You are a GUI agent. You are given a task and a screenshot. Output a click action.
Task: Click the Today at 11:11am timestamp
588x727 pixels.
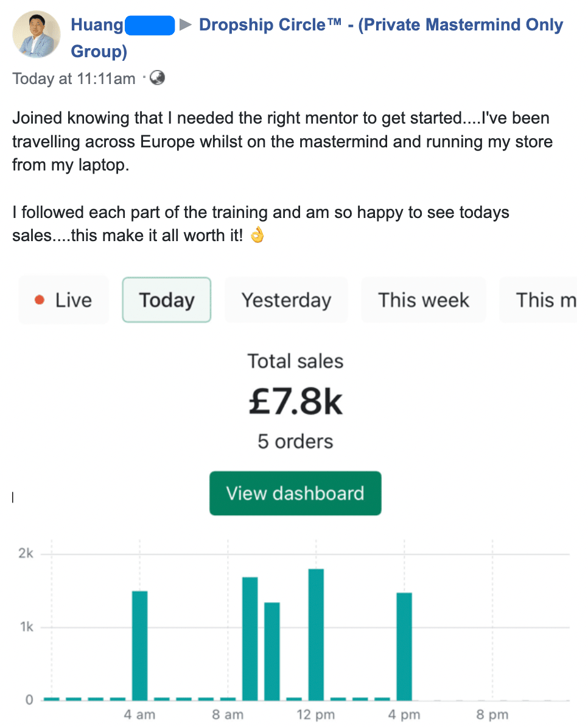pyautogui.click(x=74, y=79)
